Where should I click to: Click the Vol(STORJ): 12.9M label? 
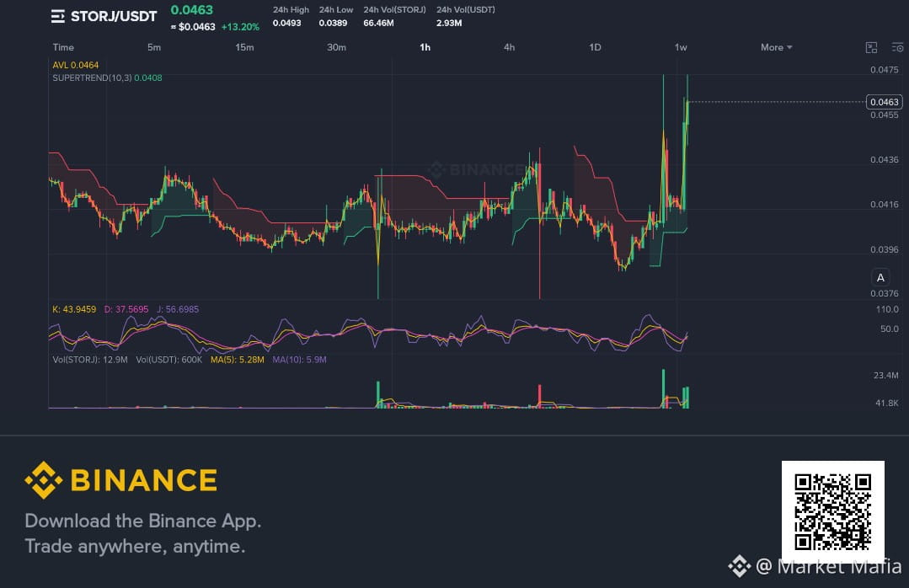tap(90, 360)
